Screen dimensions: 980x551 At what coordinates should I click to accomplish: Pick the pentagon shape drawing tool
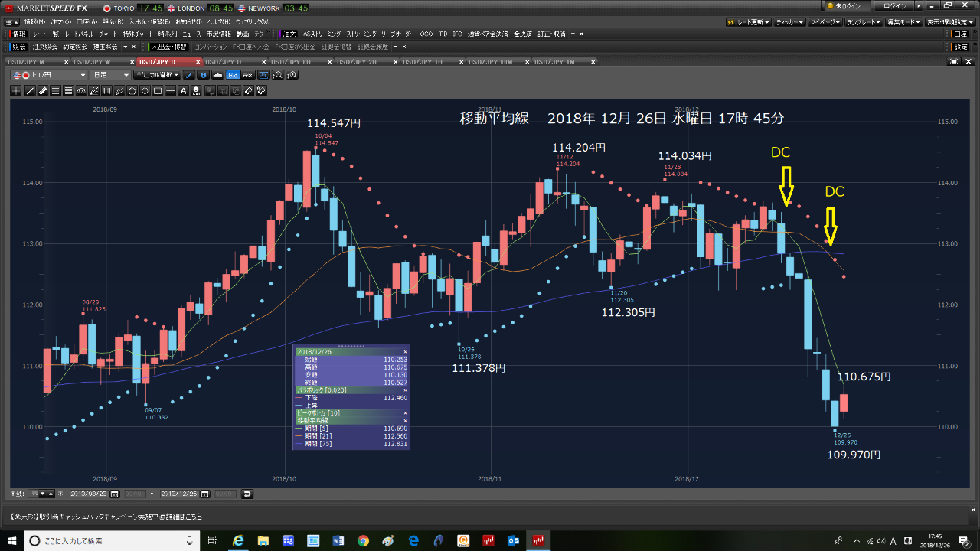132,91
